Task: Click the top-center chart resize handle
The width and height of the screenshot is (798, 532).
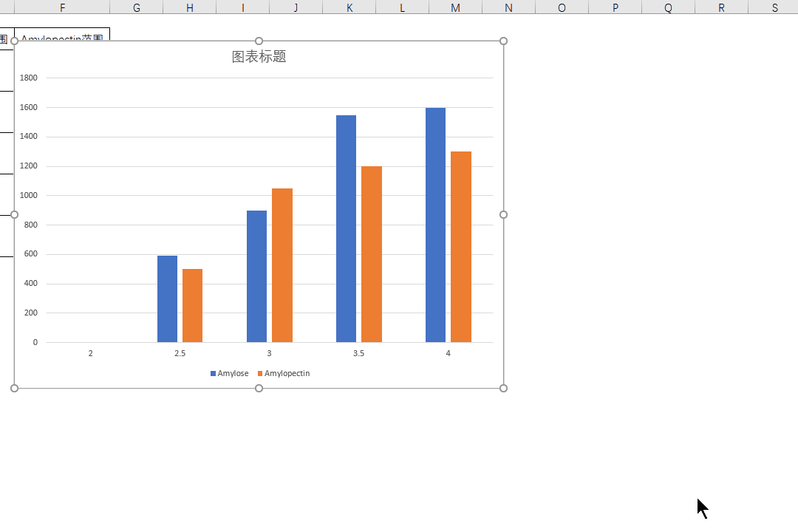Action: point(259,41)
